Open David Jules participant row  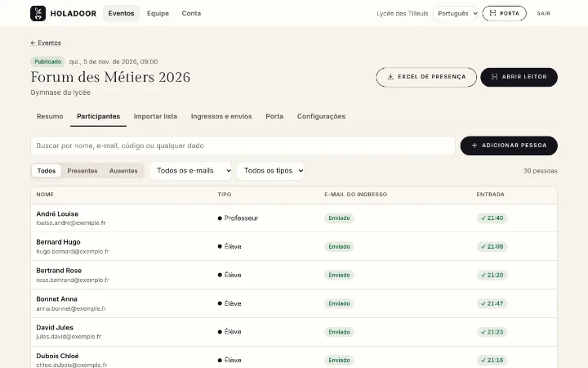[294, 332]
